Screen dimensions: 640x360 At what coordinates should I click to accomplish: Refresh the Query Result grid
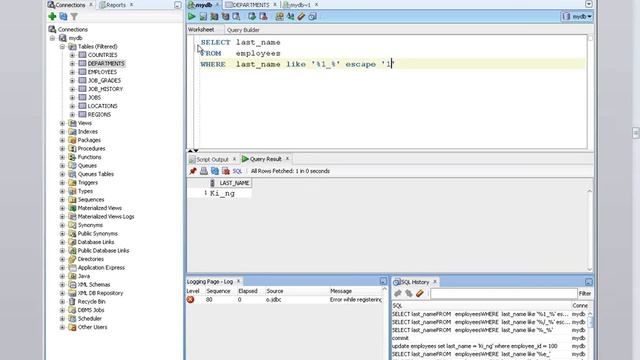tap(215, 171)
